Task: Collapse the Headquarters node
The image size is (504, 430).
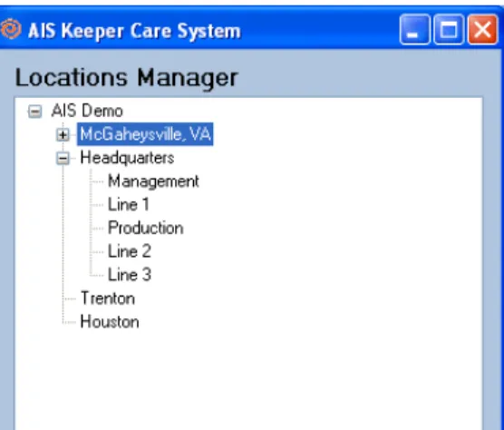Action: (x=63, y=159)
